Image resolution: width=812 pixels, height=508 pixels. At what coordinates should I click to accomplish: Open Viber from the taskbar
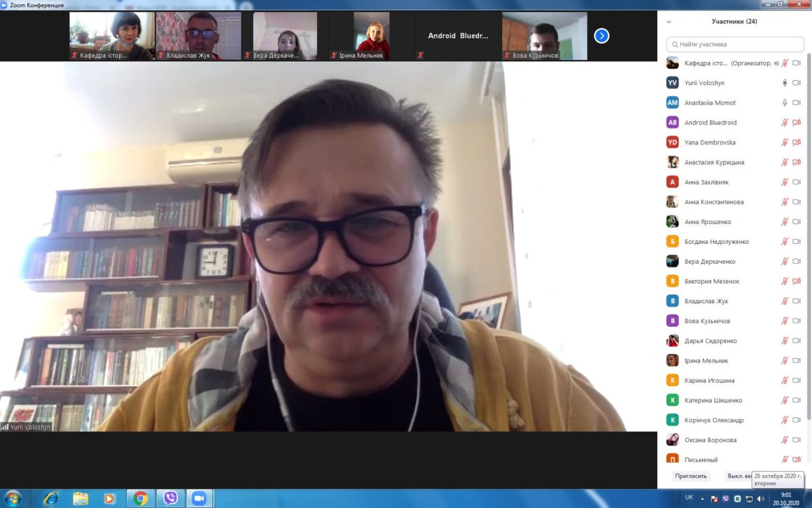pos(170,498)
